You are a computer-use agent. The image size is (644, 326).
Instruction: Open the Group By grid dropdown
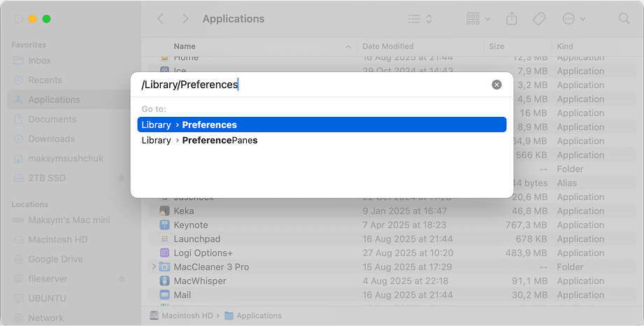478,18
